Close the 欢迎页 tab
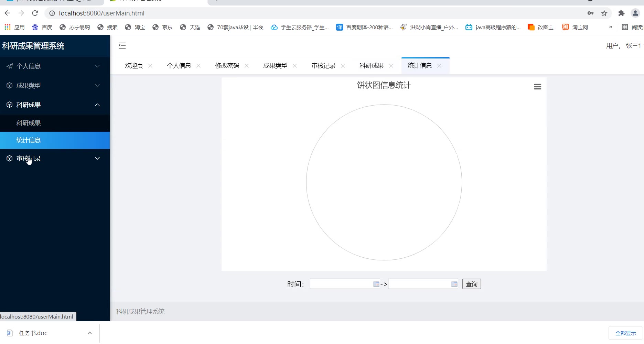This screenshot has width=644, height=344. tap(150, 66)
